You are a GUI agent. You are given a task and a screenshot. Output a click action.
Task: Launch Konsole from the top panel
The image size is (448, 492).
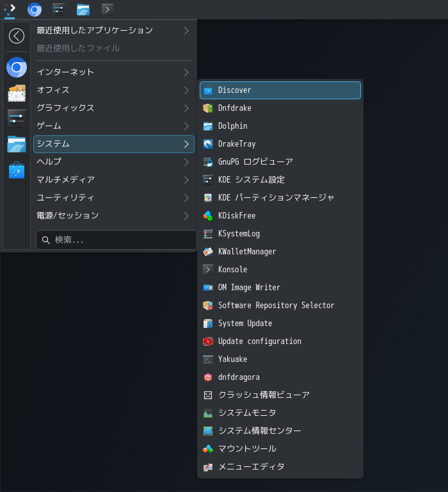click(x=108, y=10)
